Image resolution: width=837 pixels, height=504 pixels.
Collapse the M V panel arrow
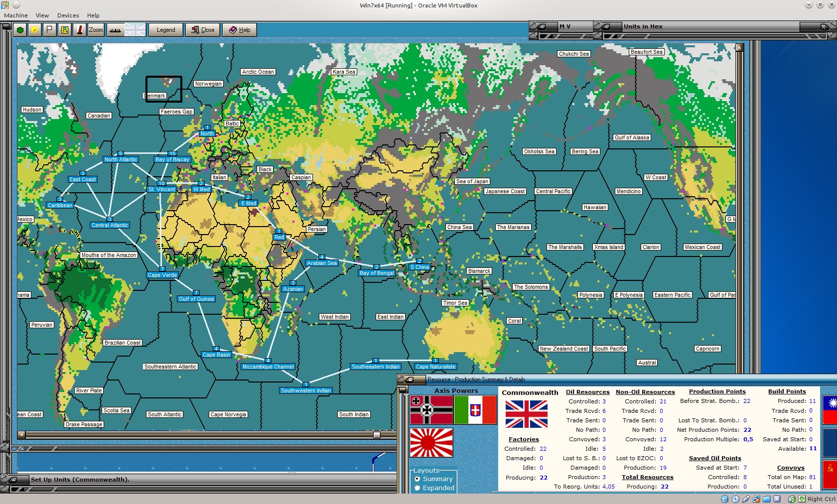coord(541,26)
